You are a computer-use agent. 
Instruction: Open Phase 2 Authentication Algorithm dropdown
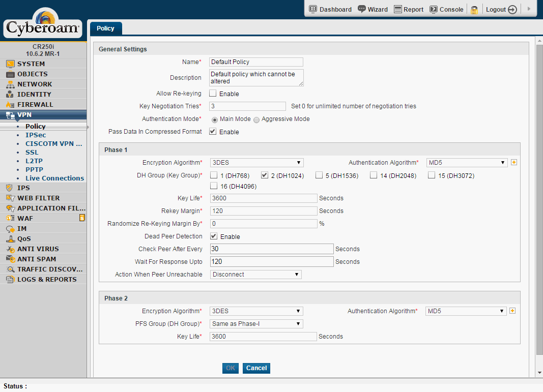coord(466,311)
